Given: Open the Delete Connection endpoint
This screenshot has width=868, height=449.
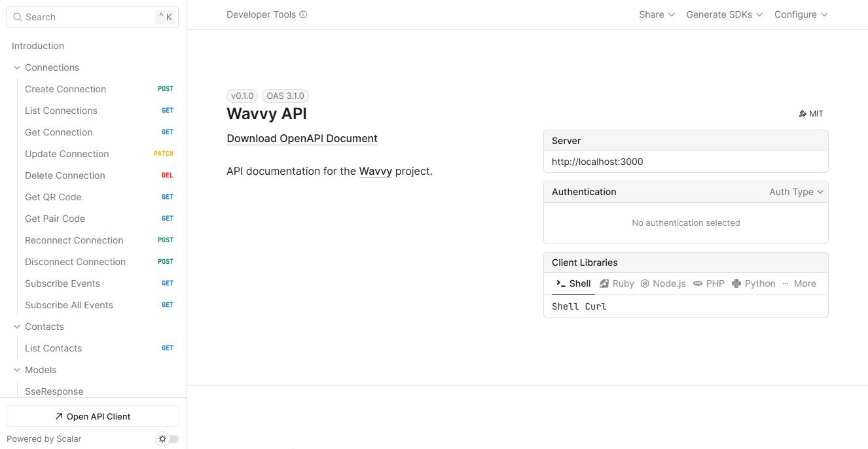Looking at the screenshot, I should (x=97, y=175).
